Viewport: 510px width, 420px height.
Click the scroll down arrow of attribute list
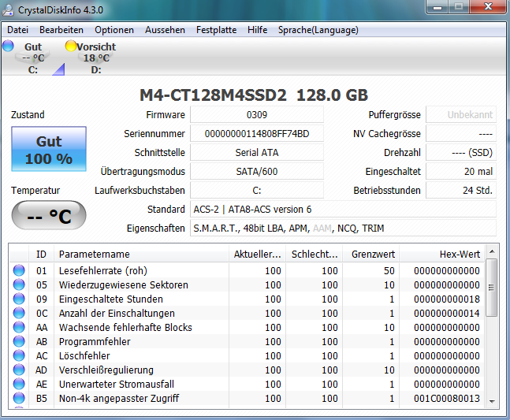[x=492, y=401]
